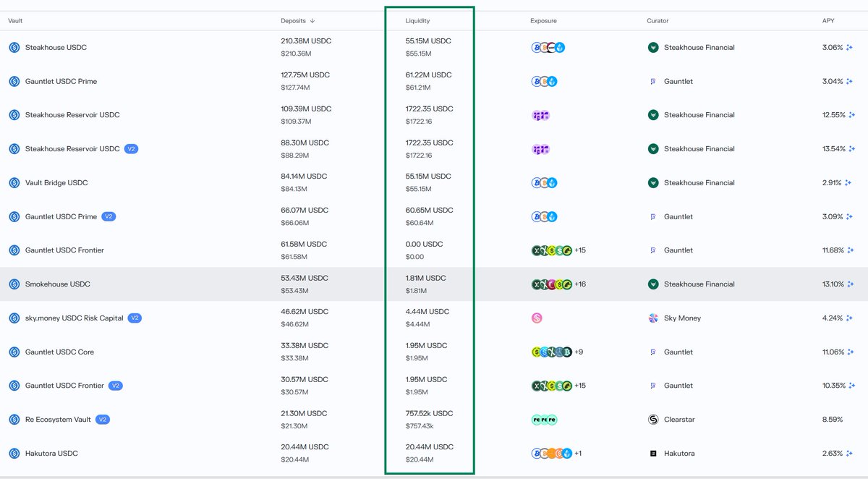Image resolution: width=868 pixels, height=479 pixels.
Task: Click the USDC icon beside Vault Bridge USDC
Action: 14,183
